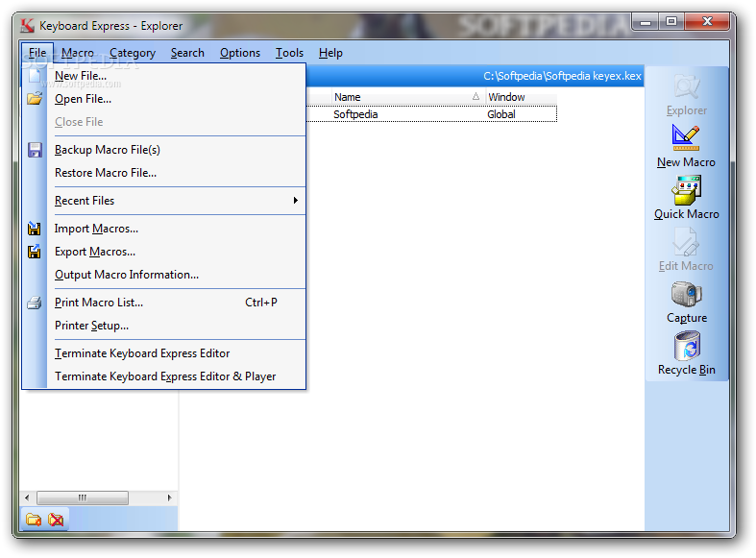This screenshot has width=756, height=558.
Task: Minimize the Keyboard Express window
Action: point(646,22)
